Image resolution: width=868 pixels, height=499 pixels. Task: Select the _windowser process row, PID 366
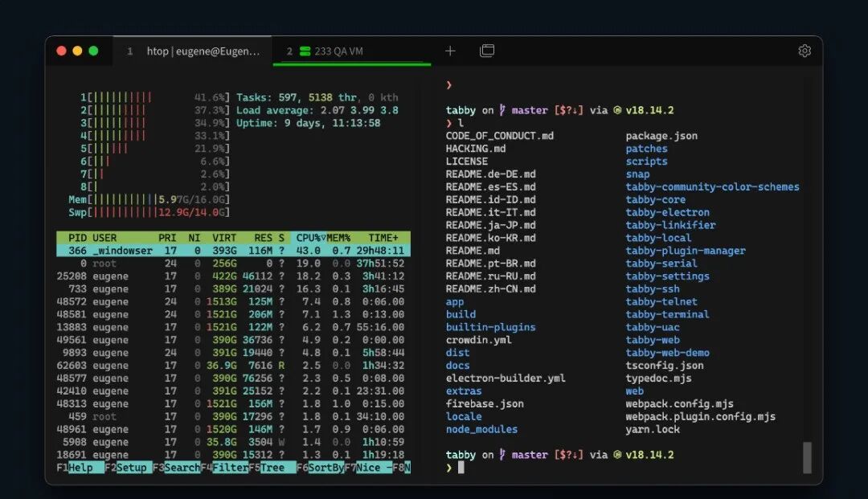pyautogui.click(x=233, y=251)
